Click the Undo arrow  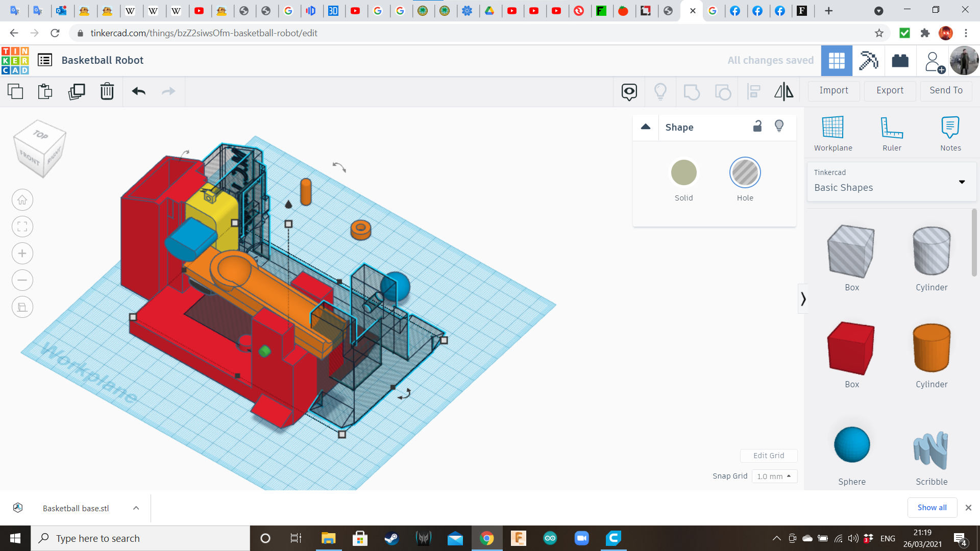click(138, 91)
